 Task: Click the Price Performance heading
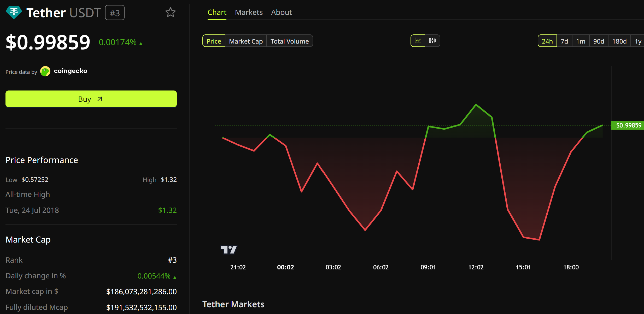(42, 160)
